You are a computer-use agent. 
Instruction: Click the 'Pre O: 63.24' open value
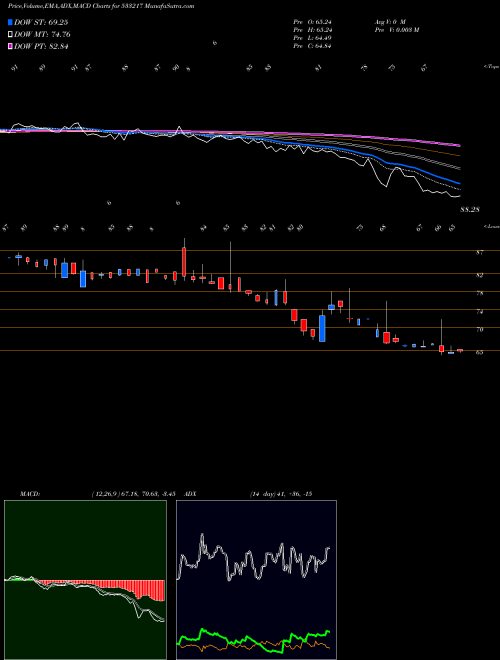tap(312, 22)
